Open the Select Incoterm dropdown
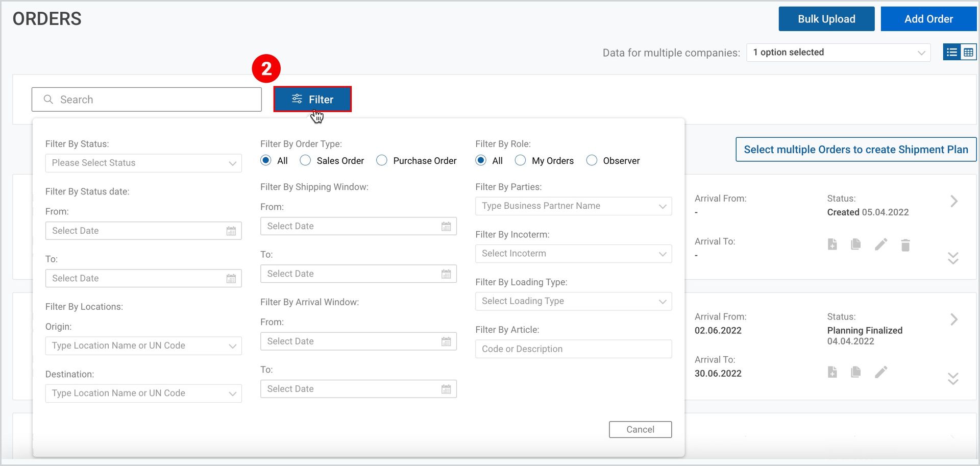The height and width of the screenshot is (466, 980). pos(573,254)
